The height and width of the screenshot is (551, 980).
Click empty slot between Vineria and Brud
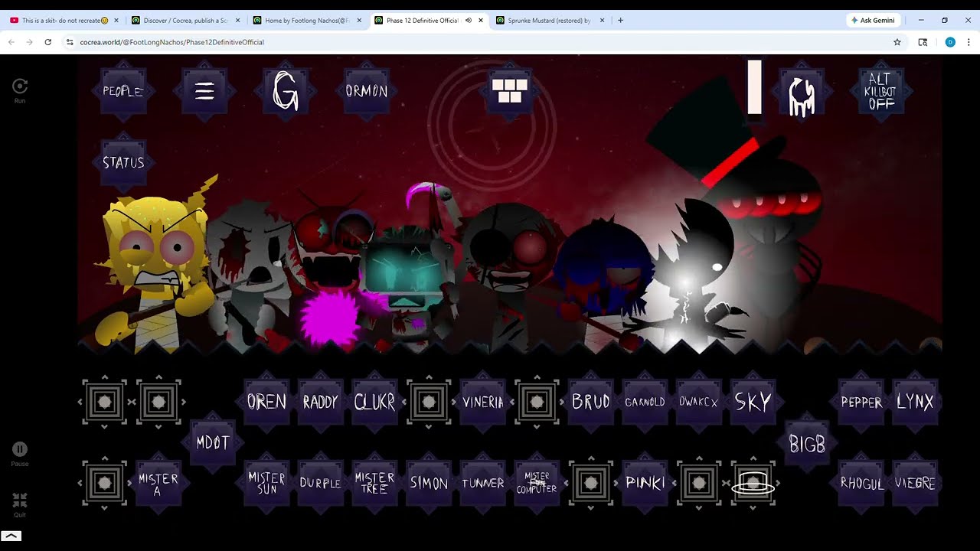pos(537,402)
